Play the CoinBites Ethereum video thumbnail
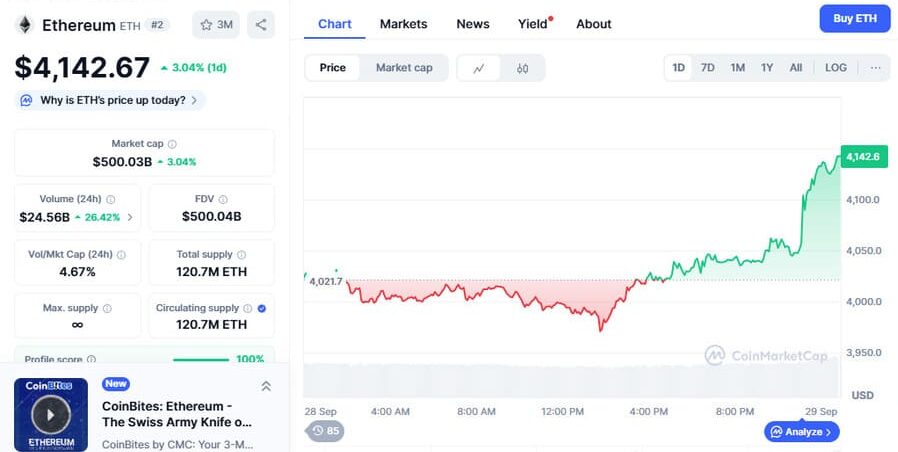This screenshot has height=452, width=898. (x=50, y=413)
